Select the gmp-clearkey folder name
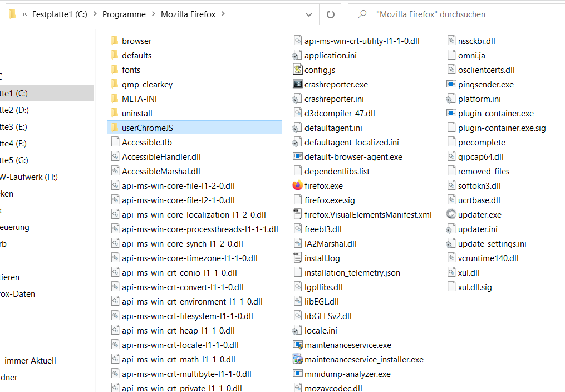Viewport: 565px width, 392px height. [x=148, y=85]
